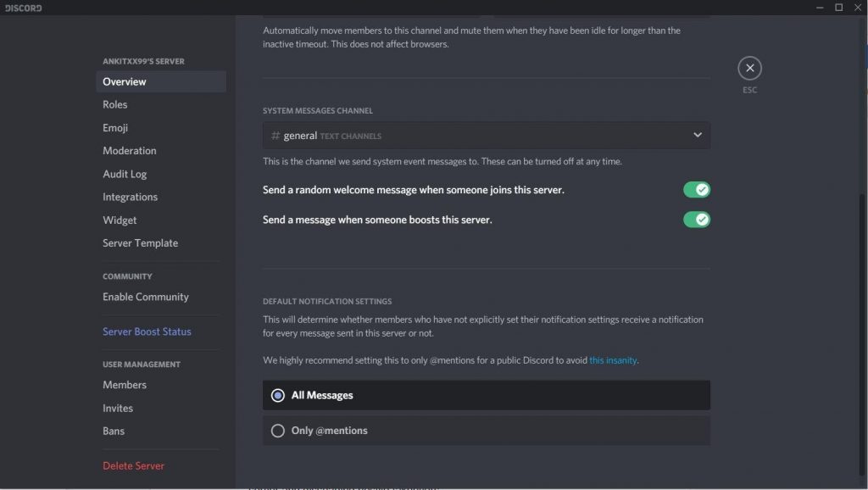This screenshot has width=868, height=490.
Task: Open the Invites page
Action: 161,408
